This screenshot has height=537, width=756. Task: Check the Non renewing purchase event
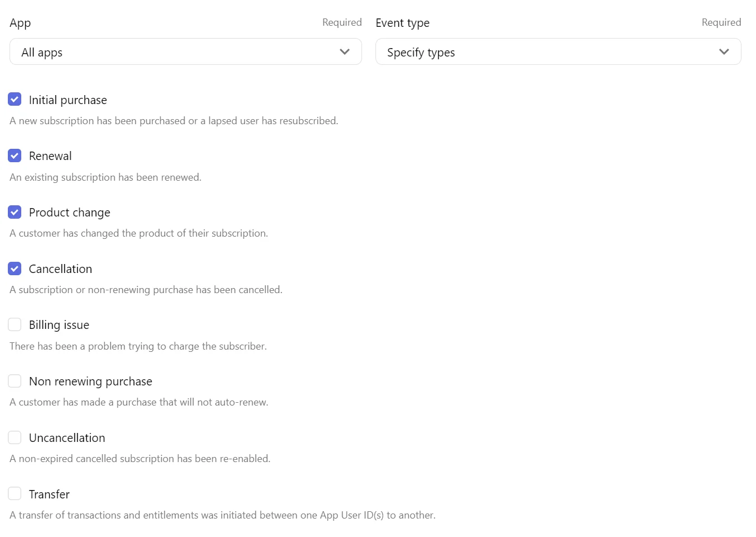point(15,381)
